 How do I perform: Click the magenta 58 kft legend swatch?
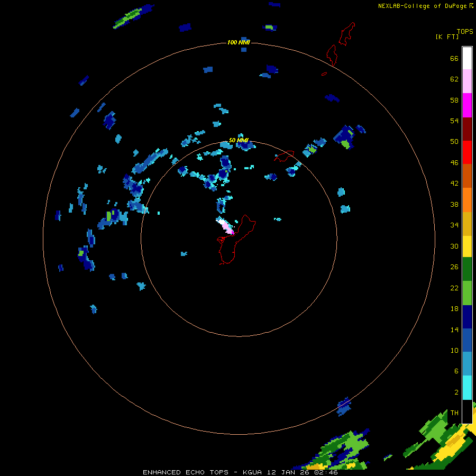point(467,105)
